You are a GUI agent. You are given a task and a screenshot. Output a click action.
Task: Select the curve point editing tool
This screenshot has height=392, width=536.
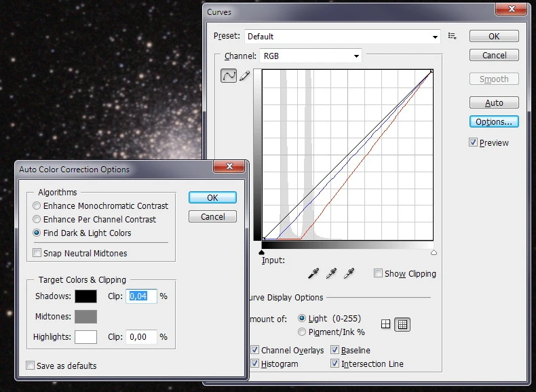pos(229,76)
